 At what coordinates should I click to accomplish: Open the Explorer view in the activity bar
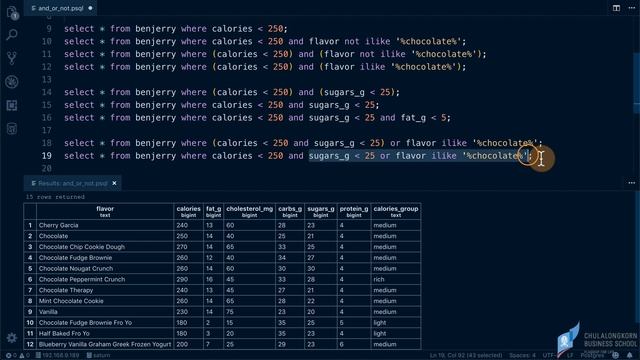pyautogui.click(x=12, y=12)
